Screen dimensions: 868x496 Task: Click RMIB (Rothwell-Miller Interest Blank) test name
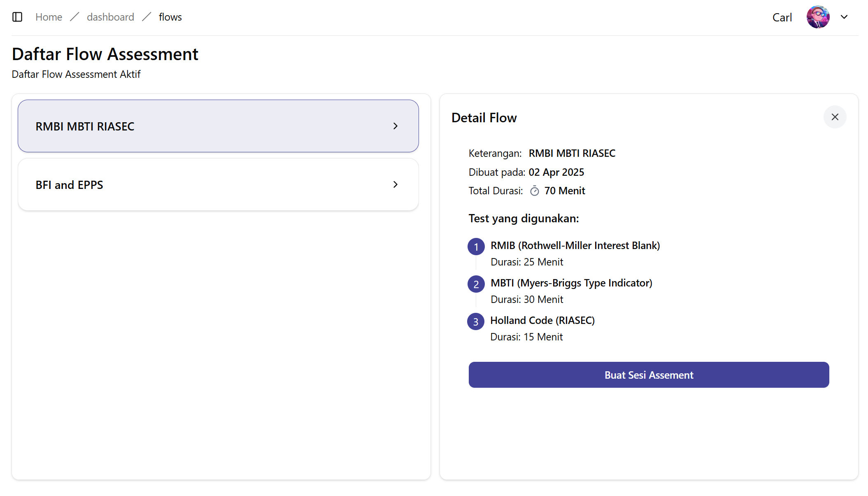point(575,245)
